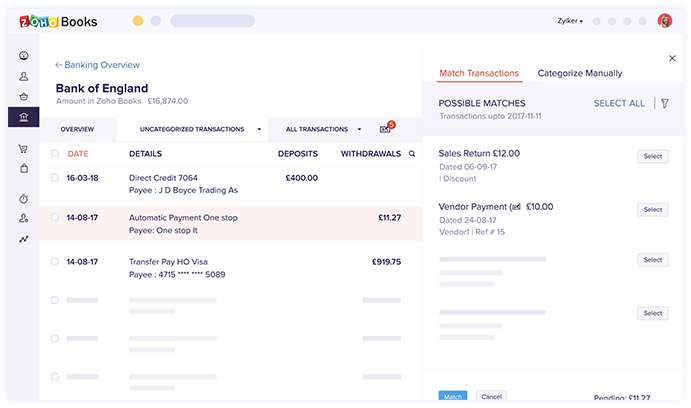The image size is (691, 408).
Task: Close the Match Transactions panel
Action: (672, 58)
